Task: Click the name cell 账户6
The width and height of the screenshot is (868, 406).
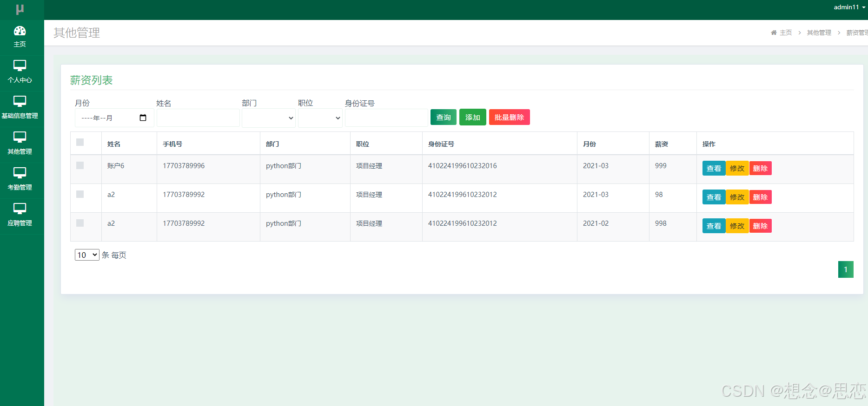Action: [x=116, y=166]
